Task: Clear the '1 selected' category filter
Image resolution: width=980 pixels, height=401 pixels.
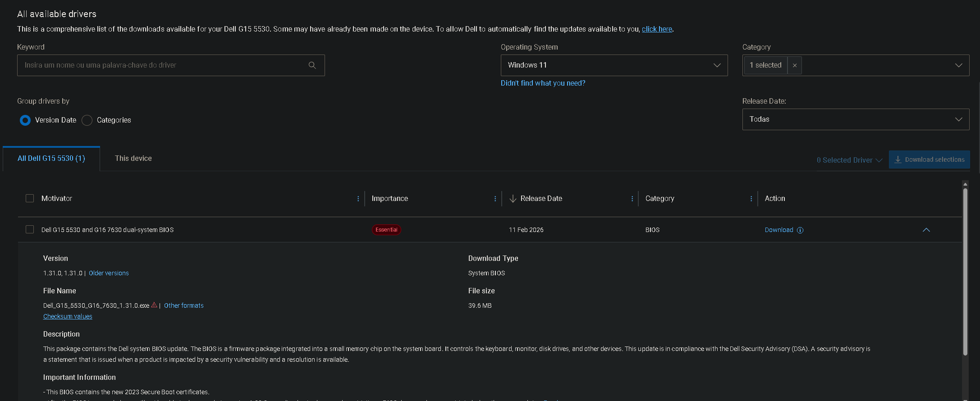Action: [x=795, y=65]
